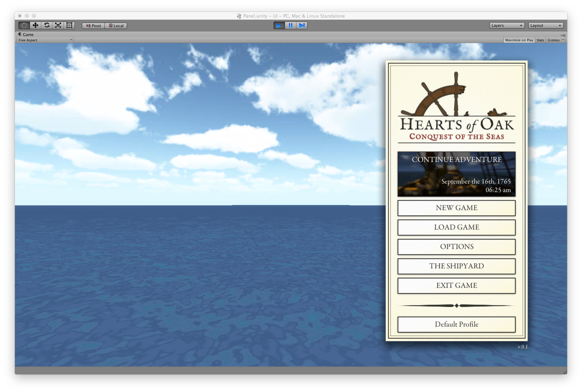
Task: Open the Game panel options menu
Action: [x=563, y=35]
